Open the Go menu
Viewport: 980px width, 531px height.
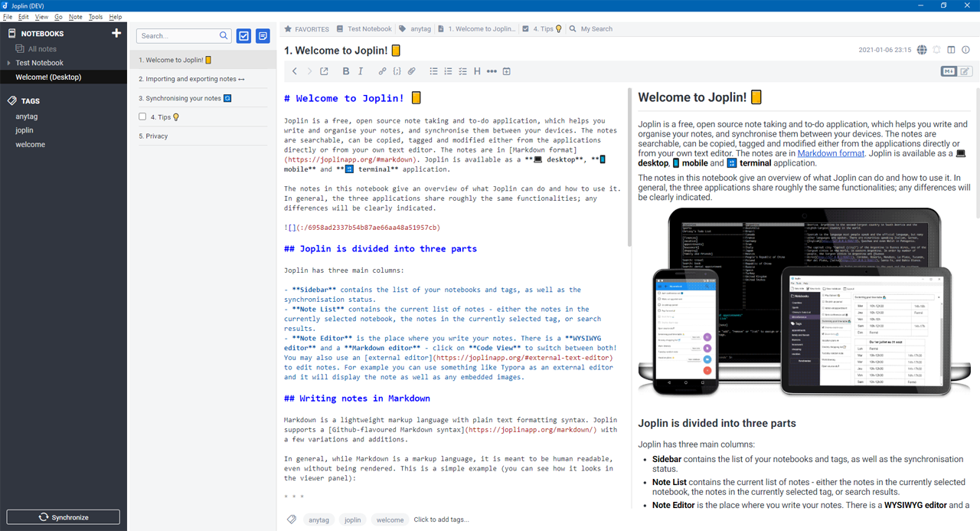click(58, 16)
